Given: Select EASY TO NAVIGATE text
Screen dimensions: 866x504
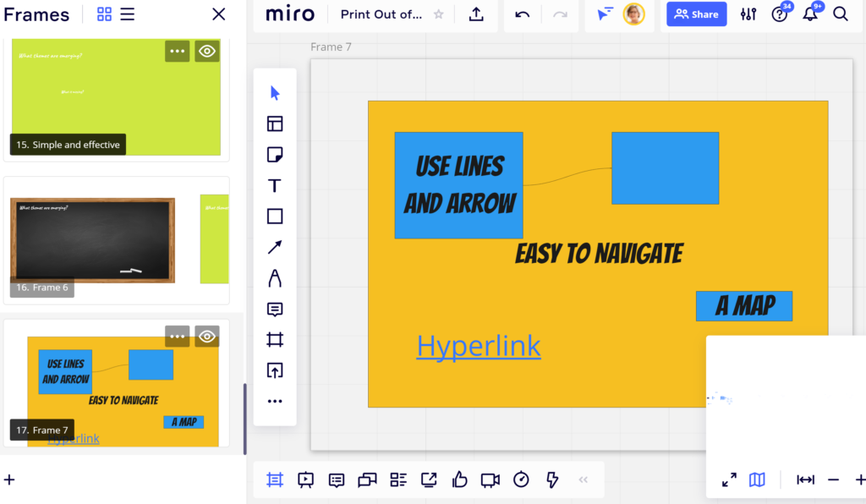Looking at the screenshot, I should pyautogui.click(x=599, y=254).
